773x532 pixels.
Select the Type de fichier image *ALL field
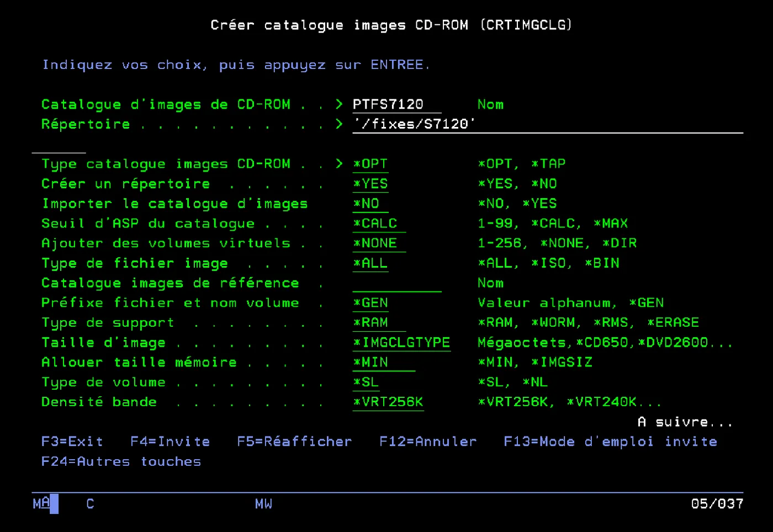[370, 263]
